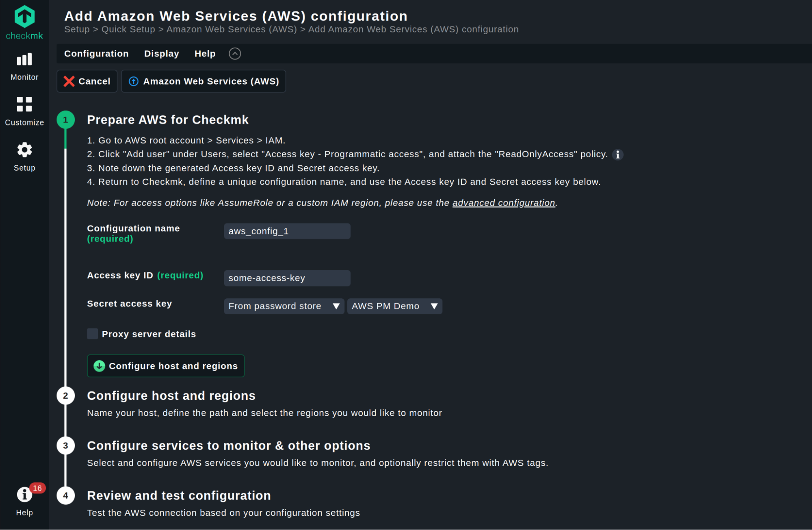The image size is (812, 530).
Task: Open the Setup gear icon
Action: (24, 150)
